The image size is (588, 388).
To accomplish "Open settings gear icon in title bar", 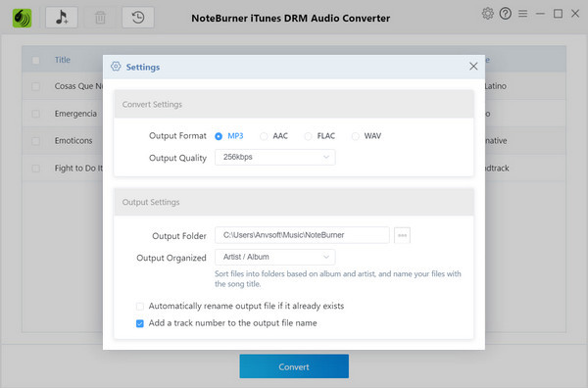I will click(487, 14).
